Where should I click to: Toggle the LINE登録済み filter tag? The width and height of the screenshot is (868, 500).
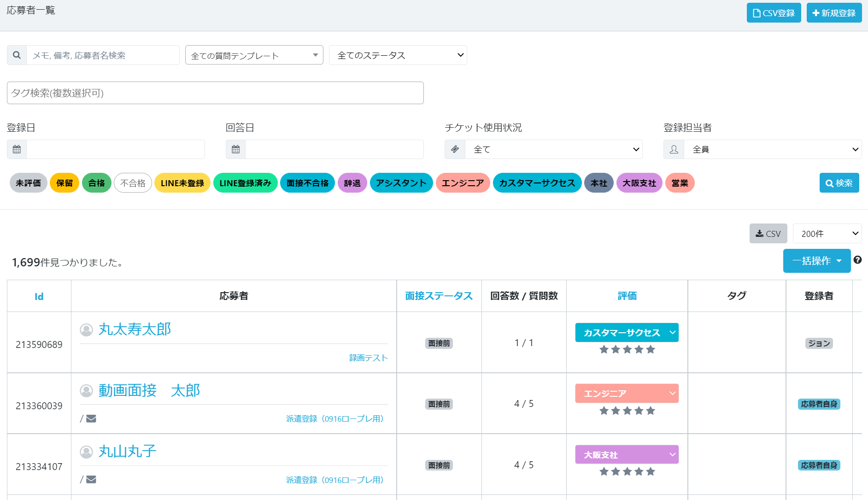(245, 183)
